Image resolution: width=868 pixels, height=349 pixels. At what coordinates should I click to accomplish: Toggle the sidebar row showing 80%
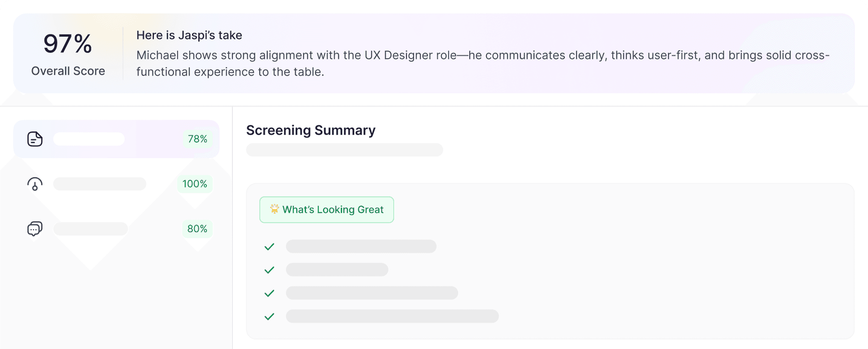tap(117, 229)
